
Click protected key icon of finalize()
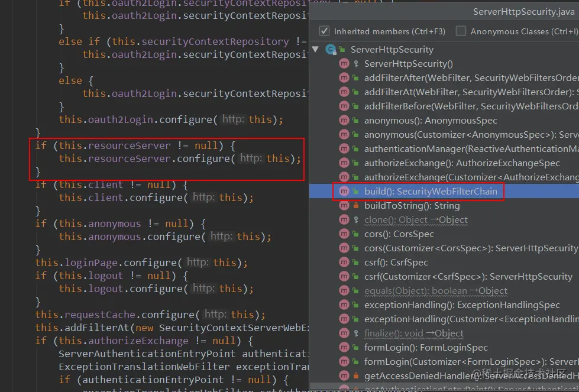[355, 333]
